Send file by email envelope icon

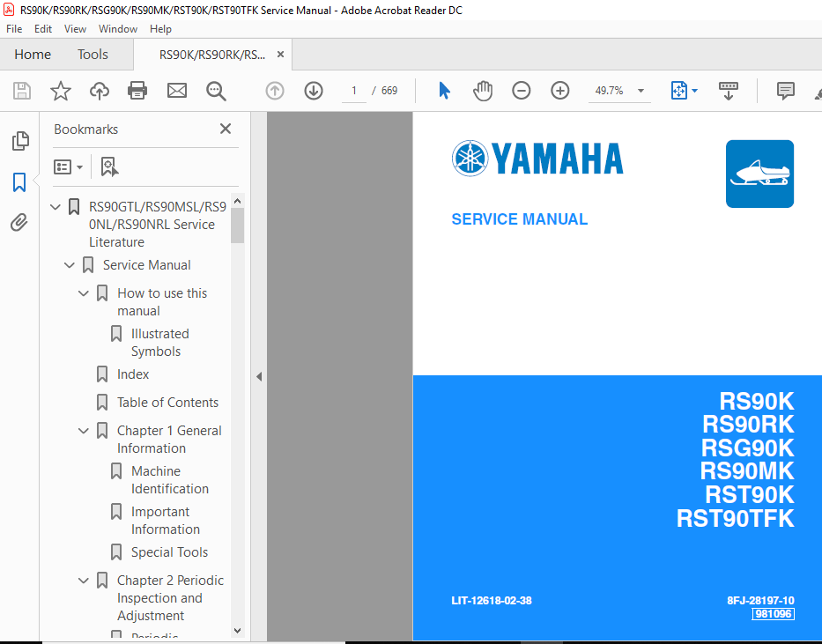[x=177, y=91]
